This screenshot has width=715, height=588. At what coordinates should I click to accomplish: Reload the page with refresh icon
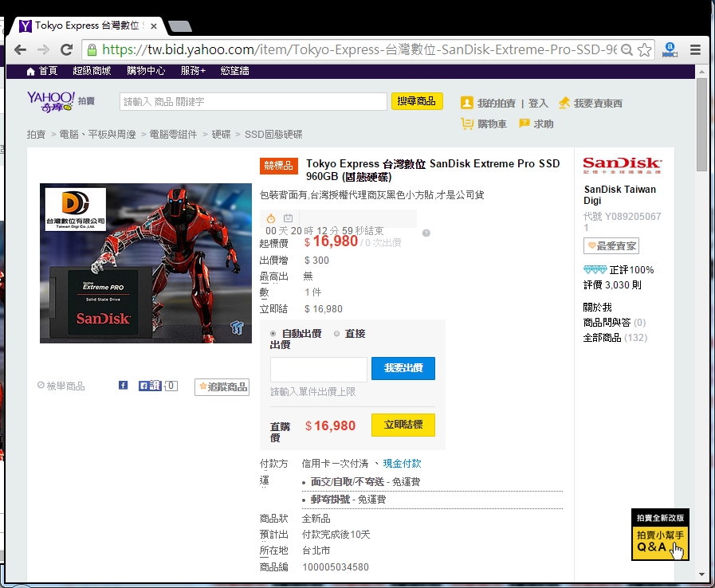pyautogui.click(x=67, y=49)
